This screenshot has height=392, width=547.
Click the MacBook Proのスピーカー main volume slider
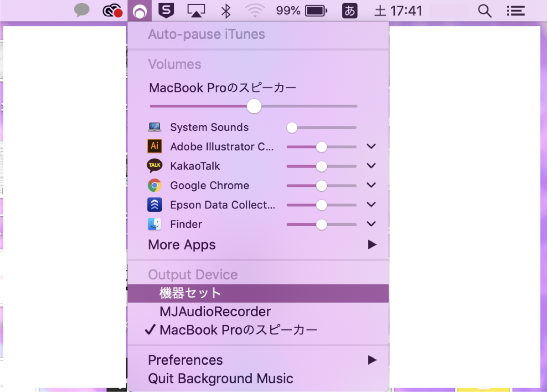click(253, 106)
